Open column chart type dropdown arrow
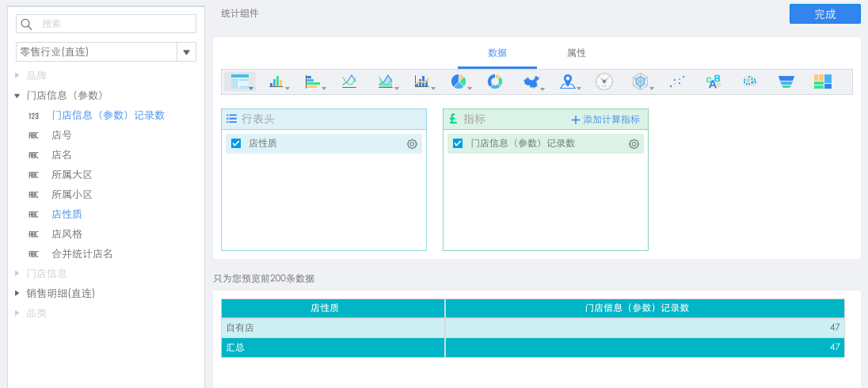This screenshot has width=868, height=388. 287,87
